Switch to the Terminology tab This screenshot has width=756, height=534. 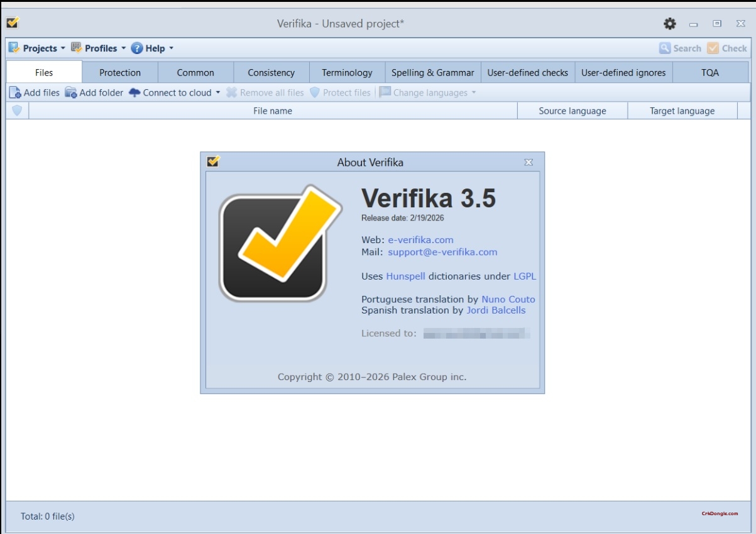pos(347,72)
